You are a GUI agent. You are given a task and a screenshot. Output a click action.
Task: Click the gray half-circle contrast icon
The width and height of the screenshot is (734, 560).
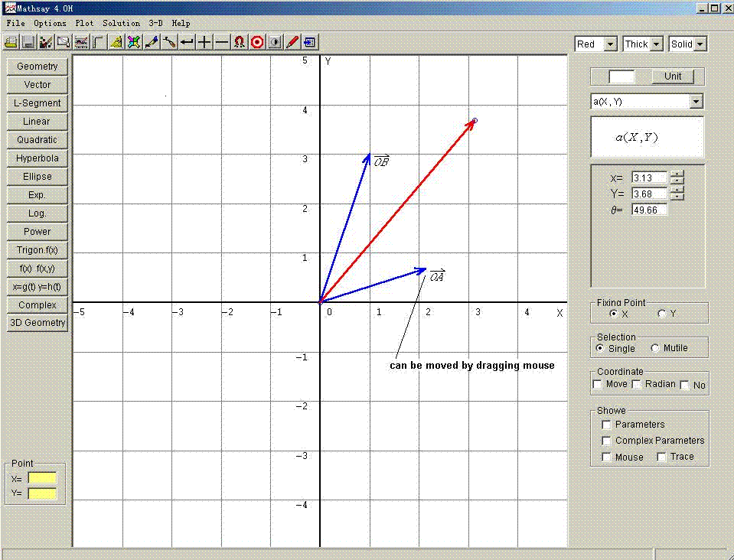click(x=275, y=43)
